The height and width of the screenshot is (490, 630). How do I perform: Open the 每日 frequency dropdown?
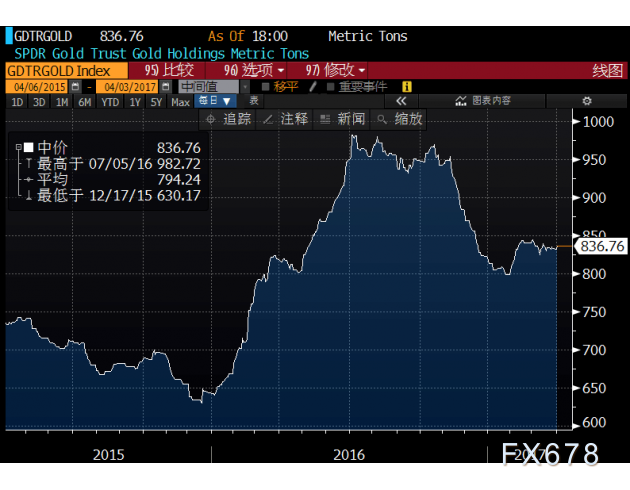tap(215, 101)
